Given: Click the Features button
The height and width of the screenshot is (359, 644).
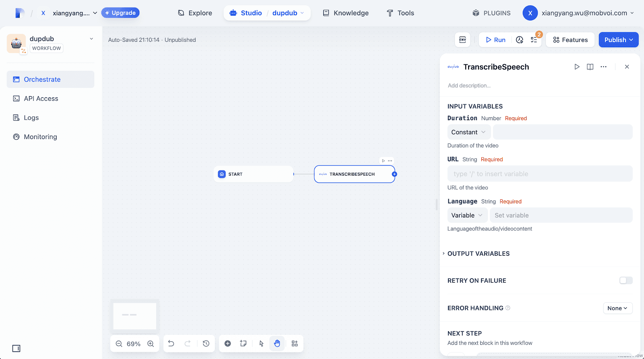Looking at the screenshot, I should [570, 40].
